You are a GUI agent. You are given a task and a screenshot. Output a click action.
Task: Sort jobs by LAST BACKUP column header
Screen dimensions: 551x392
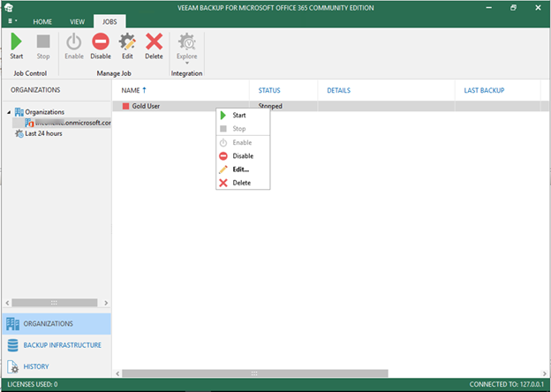tap(498, 90)
